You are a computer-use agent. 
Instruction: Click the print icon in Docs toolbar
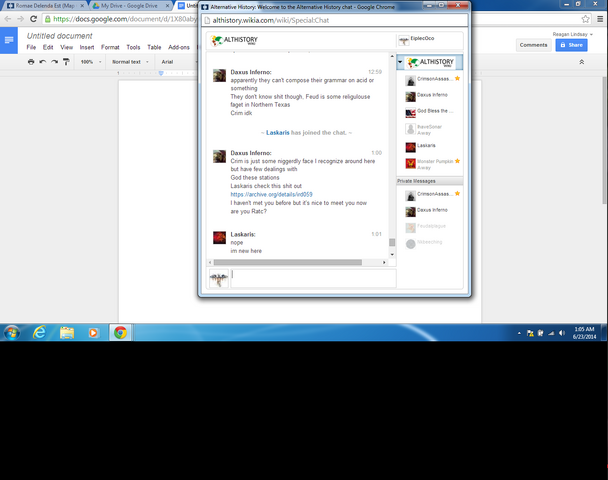[31, 62]
